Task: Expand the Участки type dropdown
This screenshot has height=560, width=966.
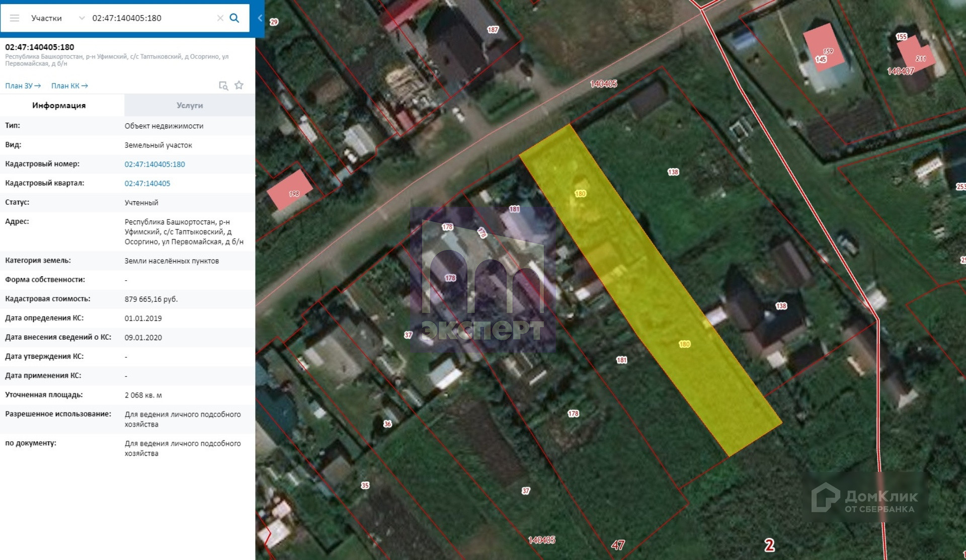Action: pos(82,18)
